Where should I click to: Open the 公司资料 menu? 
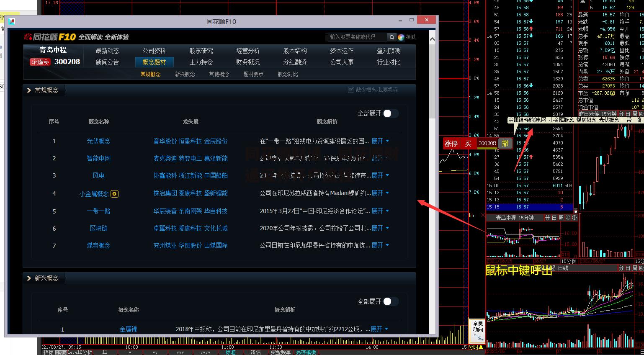coord(154,51)
